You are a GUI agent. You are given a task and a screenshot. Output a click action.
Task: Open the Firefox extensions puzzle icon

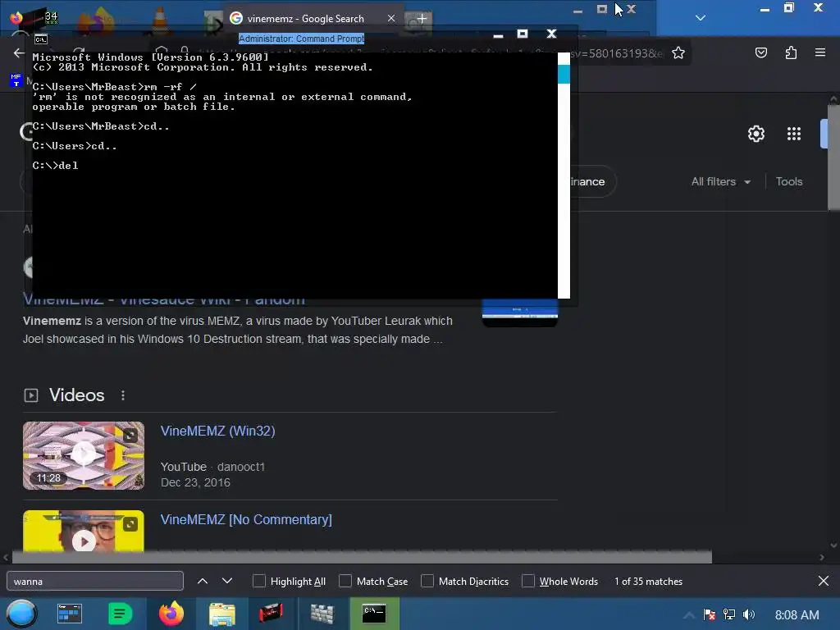(x=791, y=52)
